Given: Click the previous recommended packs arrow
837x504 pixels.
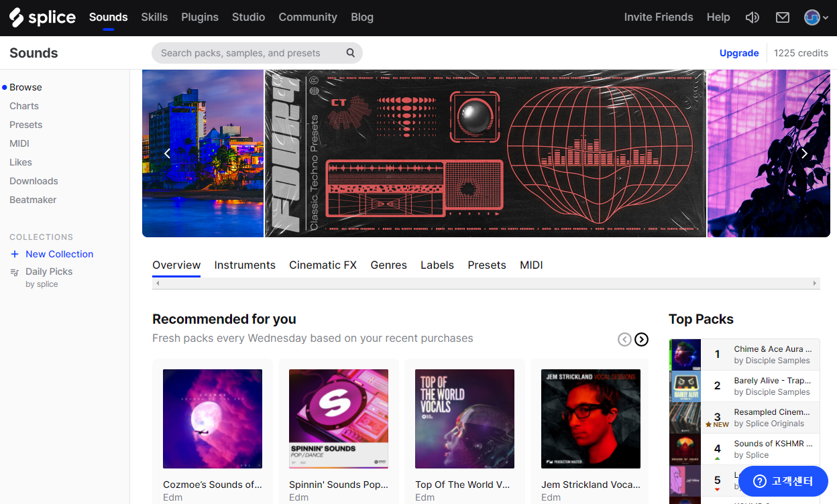Looking at the screenshot, I should point(624,340).
